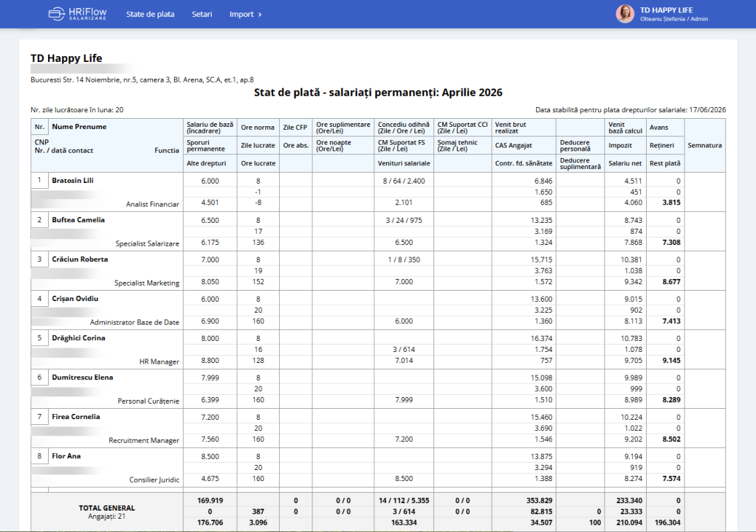Go to Setari menu item
This screenshot has height=532, width=756.
tap(202, 15)
